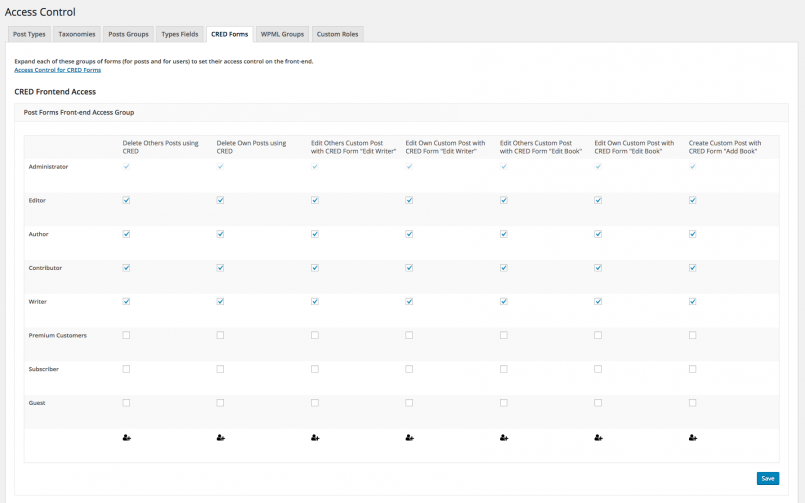The height and width of the screenshot is (503, 805).
Task: Check Premium Customers Create Custom Post "Add Book"
Action: (693, 335)
